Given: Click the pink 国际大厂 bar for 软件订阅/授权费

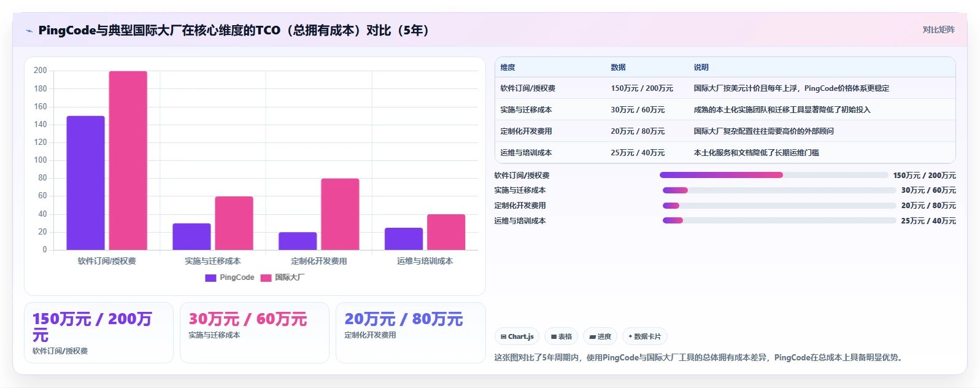Looking at the screenshot, I should click(128, 161).
